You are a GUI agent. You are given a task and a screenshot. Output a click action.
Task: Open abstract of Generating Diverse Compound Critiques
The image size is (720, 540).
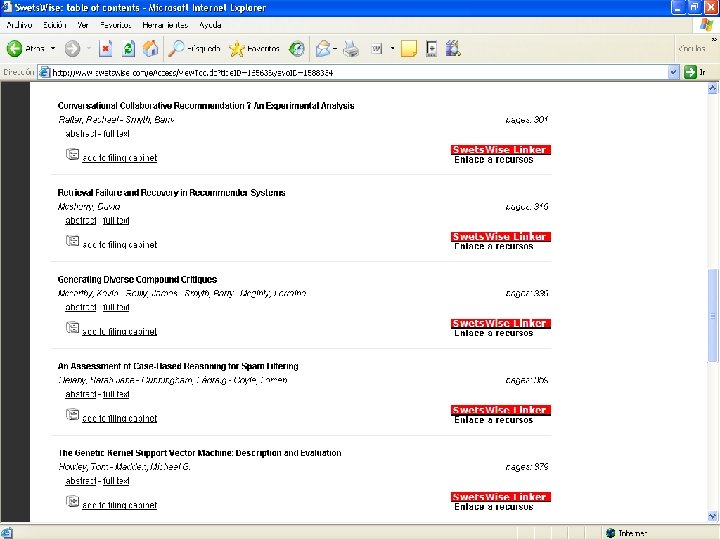pos(80,307)
